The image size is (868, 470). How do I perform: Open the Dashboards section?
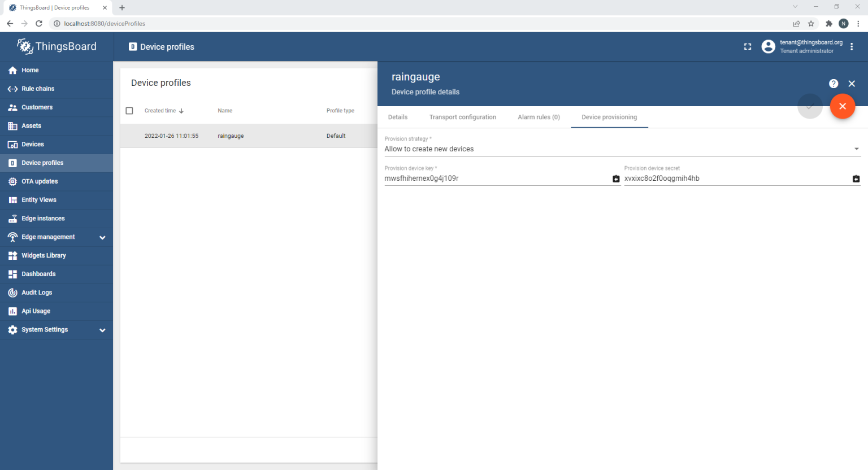tap(38, 274)
